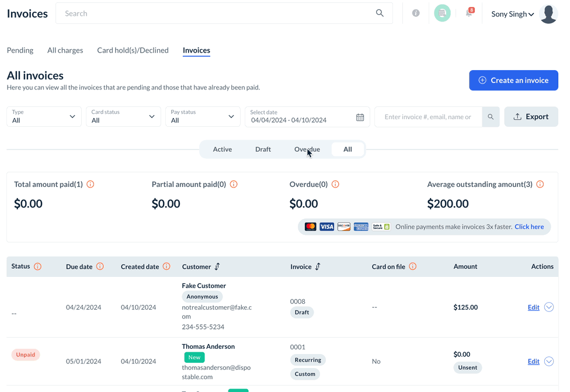Follow the Click here online payments link
Screen dimensions: 570x392
pyautogui.click(x=529, y=227)
